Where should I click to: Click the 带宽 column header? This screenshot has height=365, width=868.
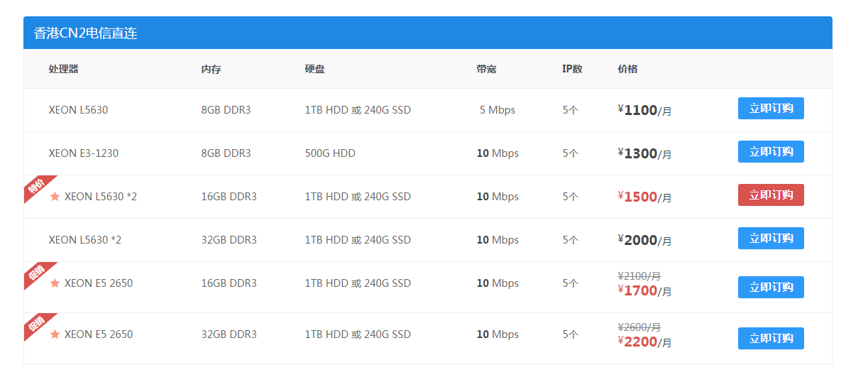click(x=486, y=69)
